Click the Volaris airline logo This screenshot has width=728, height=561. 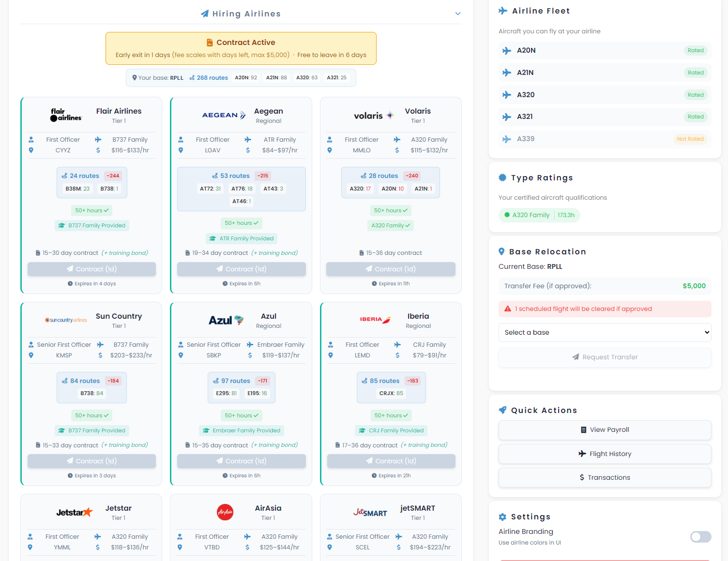[374, 116]
